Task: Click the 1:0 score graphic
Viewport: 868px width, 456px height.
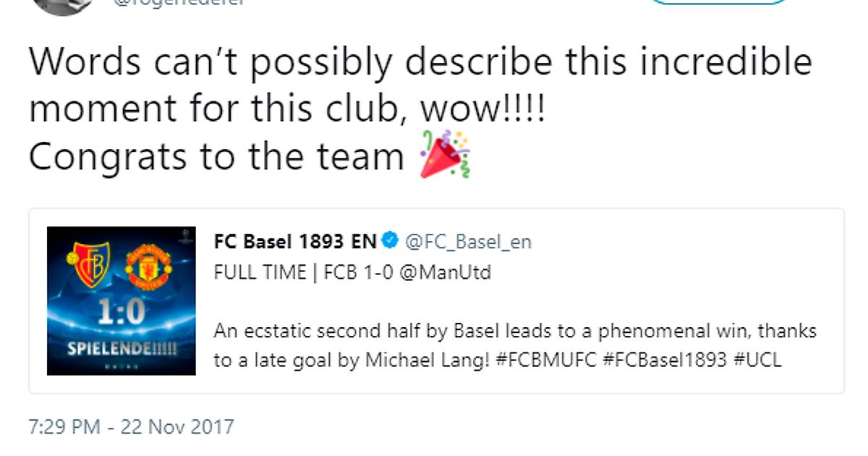Action: tap(121, 312)
